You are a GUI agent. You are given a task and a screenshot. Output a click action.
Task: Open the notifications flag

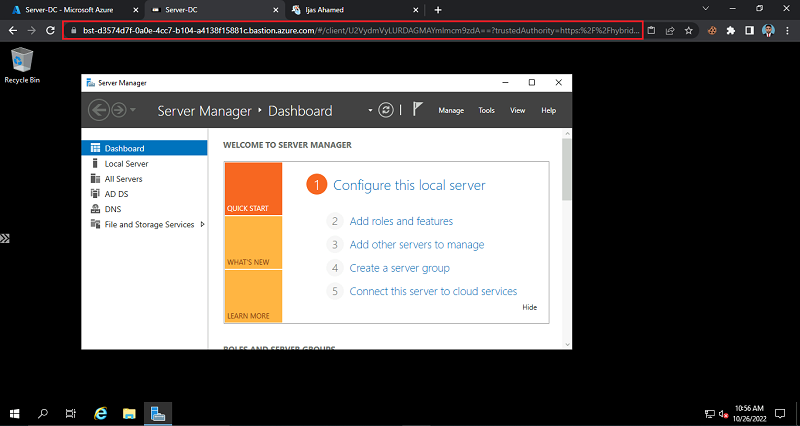point(417,109)
